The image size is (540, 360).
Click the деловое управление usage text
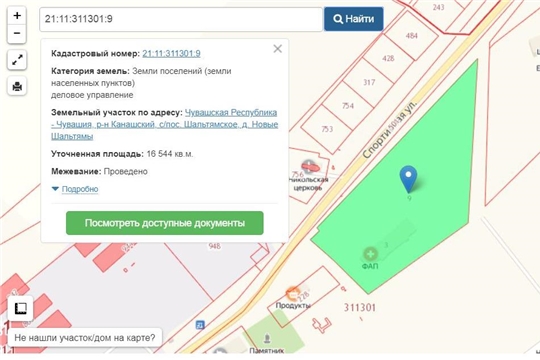[92, 95]
